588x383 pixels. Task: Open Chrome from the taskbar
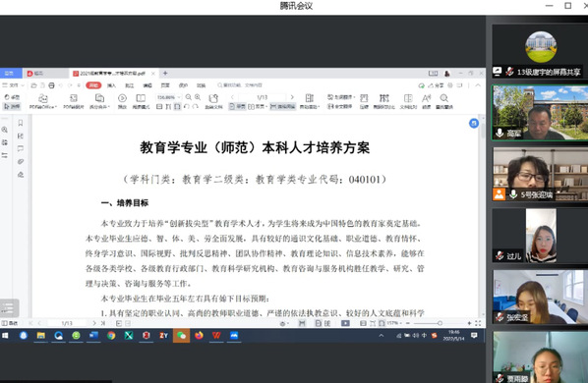tap(111, 336)
